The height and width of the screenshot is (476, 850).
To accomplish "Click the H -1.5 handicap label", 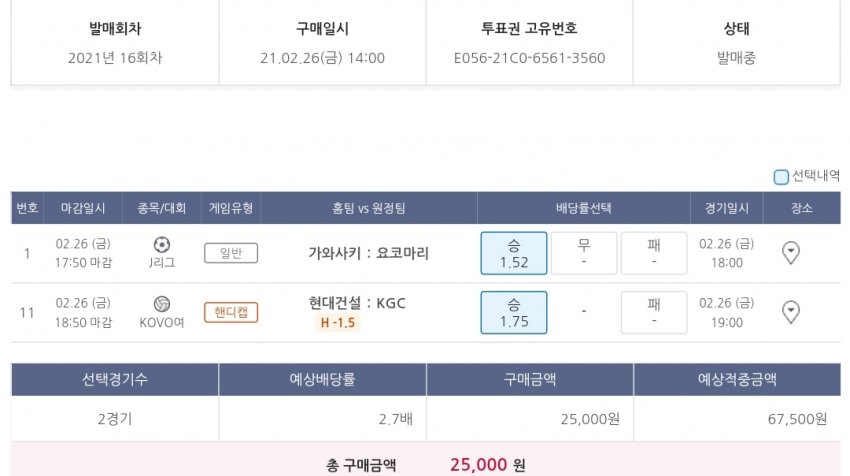I will pyautogui.click(x=338, y=323).
